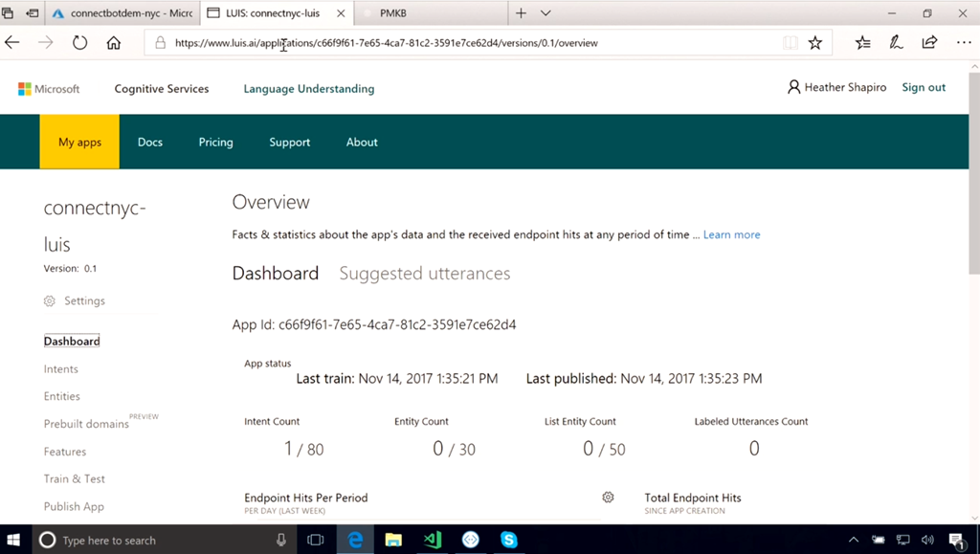
Task: Open the Settings item in sidebar
Action: [x=84, y=300]
